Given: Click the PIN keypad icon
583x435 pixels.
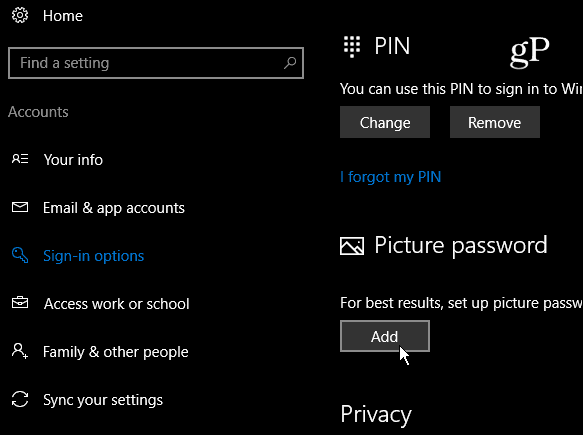Looking at the screenshot, I should pos(352,47).
